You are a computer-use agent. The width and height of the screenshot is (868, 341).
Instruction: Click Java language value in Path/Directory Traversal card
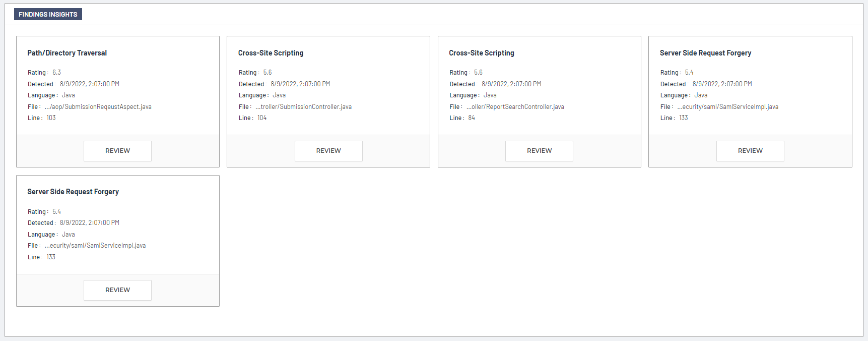(x=68, y=95)
